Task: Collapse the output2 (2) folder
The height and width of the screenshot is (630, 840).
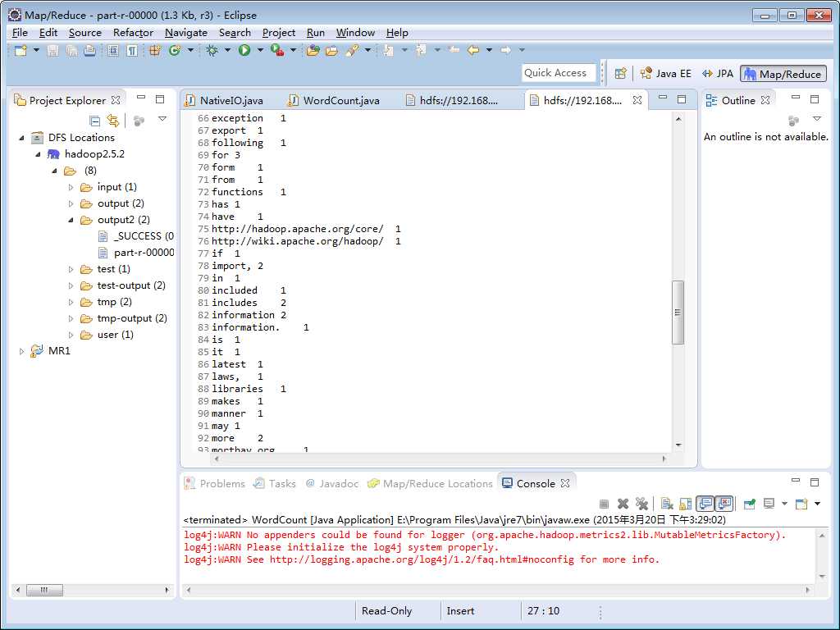Action: tap(71, 220)
